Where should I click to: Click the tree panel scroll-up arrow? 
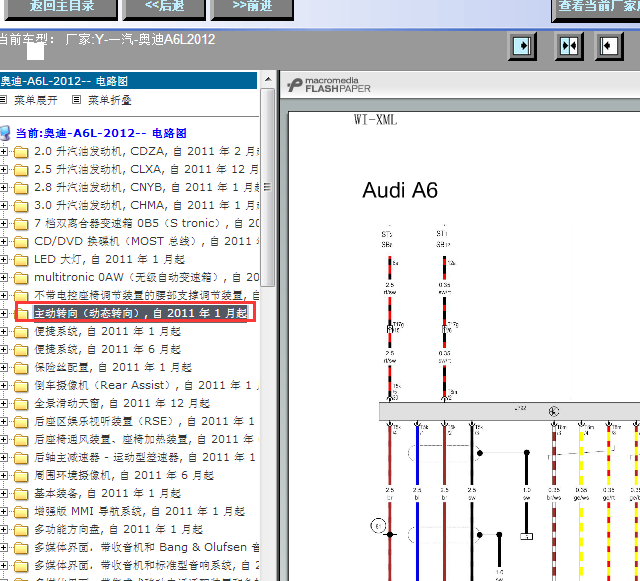coord(268,79)
